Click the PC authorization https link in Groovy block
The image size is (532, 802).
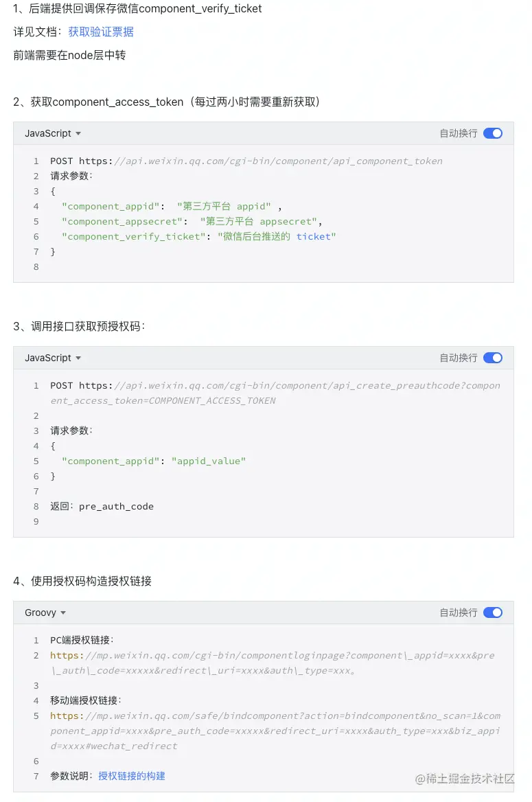(x=272, y=663)
